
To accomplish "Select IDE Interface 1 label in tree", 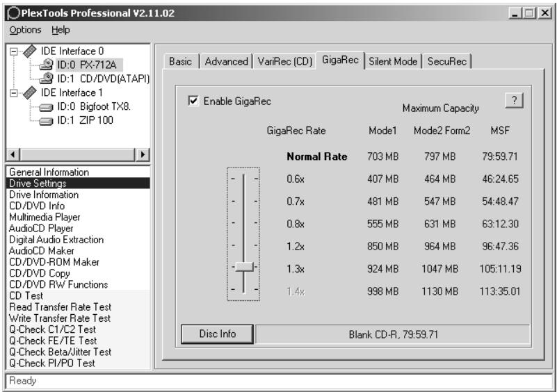I will coord(72,92).
